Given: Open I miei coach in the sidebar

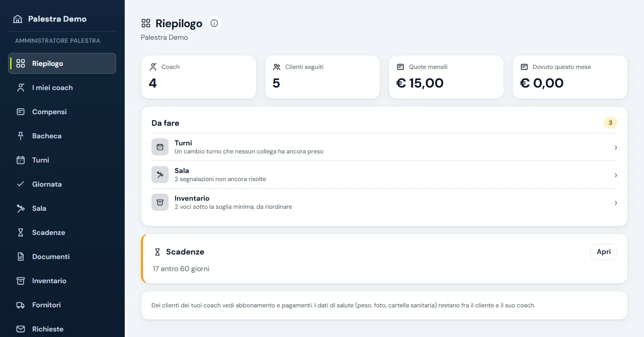Looking at the screenshot, I should [x=62, y=88].
